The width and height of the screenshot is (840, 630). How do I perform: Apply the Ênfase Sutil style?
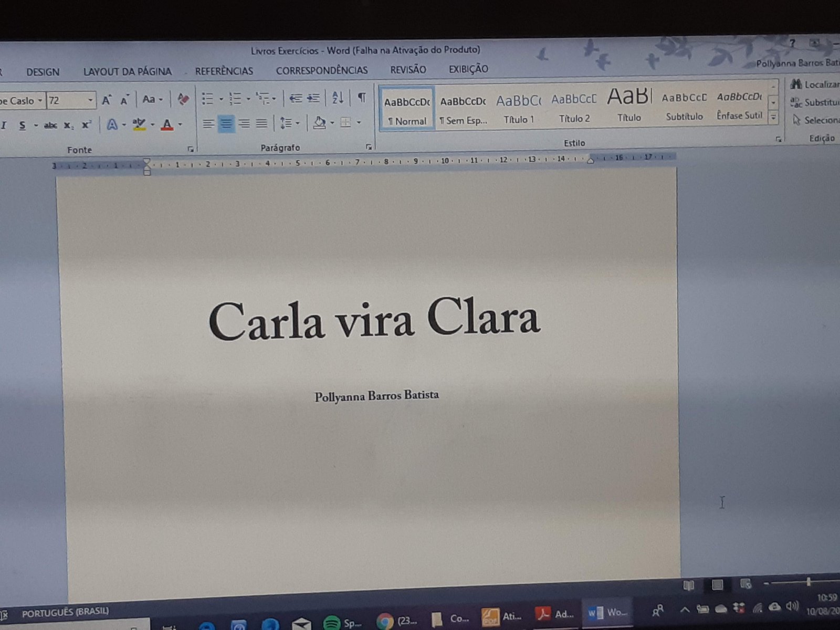[739, 105]
